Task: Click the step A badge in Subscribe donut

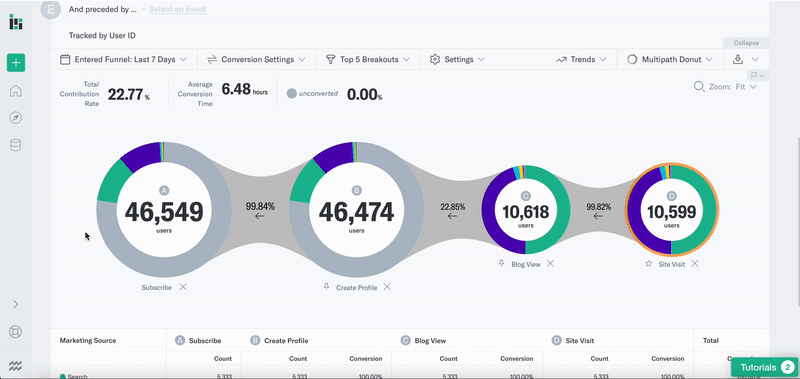Action: tap(164, 190)
